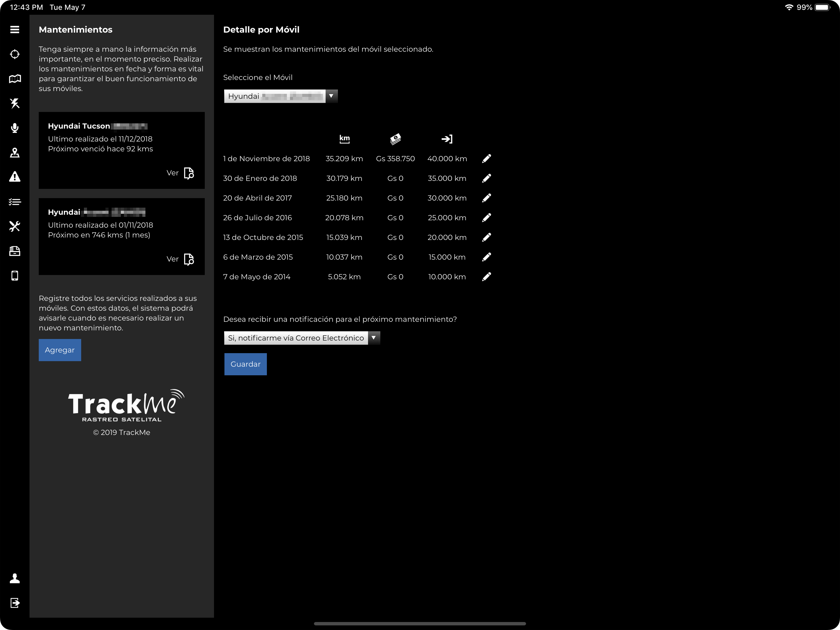
Task: Click the Guardar button
Action: click(x=245, y=364)
